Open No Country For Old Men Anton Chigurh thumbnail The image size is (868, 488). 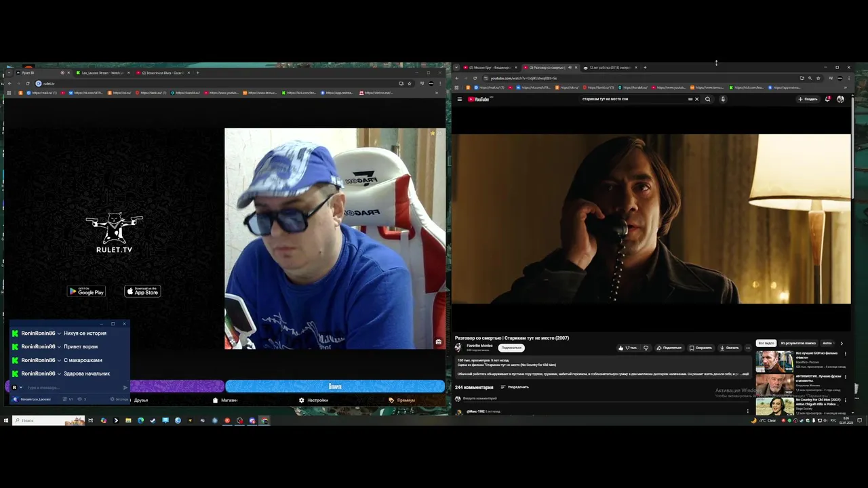[774, 405]
